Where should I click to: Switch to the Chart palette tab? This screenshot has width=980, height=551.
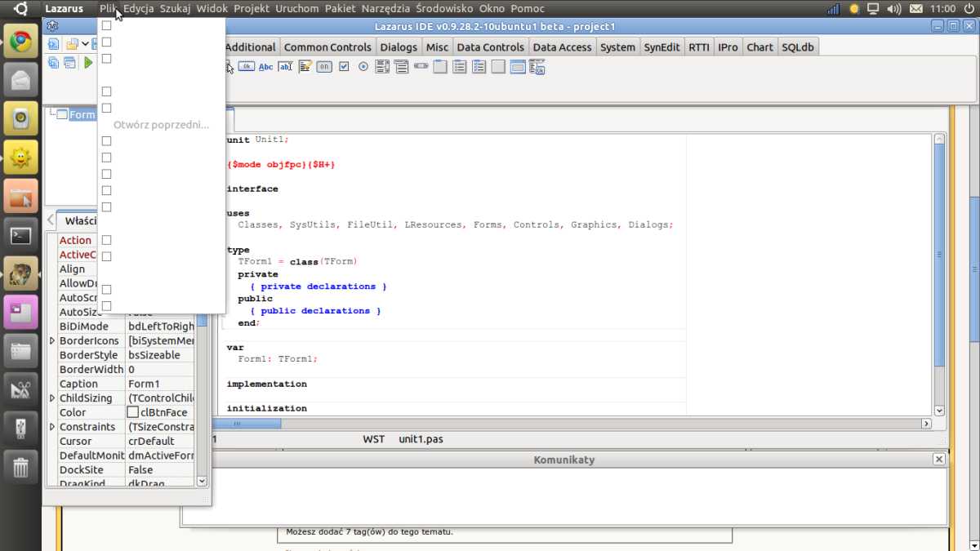pyautogui.click(x=759, y=47)
